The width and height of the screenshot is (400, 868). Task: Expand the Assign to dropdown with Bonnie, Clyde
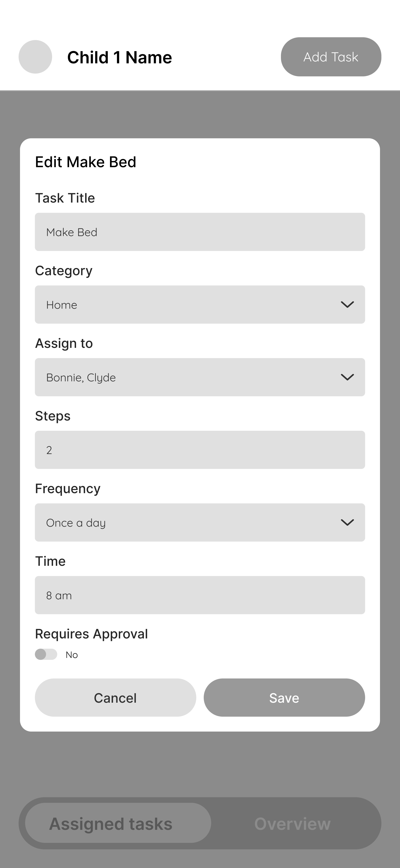(200, 377)
